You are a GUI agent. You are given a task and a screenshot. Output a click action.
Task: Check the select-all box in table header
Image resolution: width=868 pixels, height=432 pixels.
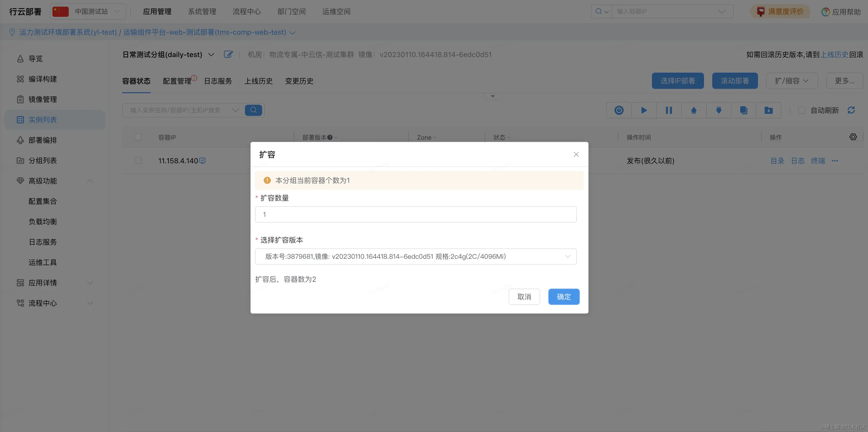[138, 137]
